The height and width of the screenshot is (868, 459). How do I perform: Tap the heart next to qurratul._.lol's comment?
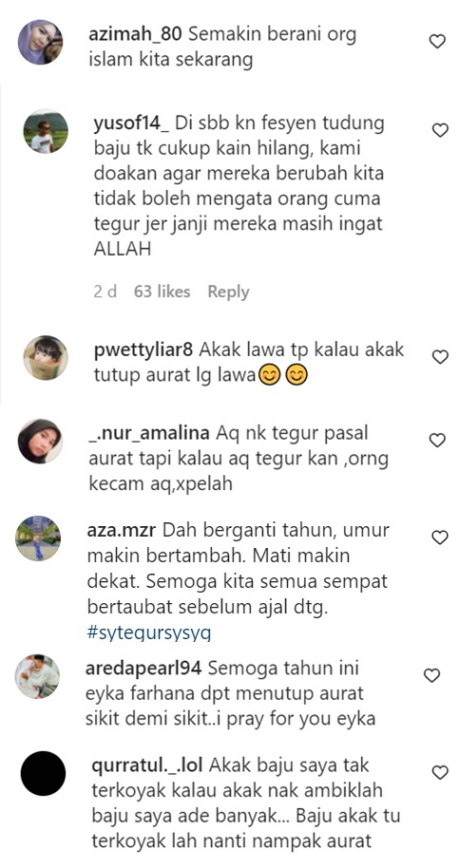click(440, 772)
